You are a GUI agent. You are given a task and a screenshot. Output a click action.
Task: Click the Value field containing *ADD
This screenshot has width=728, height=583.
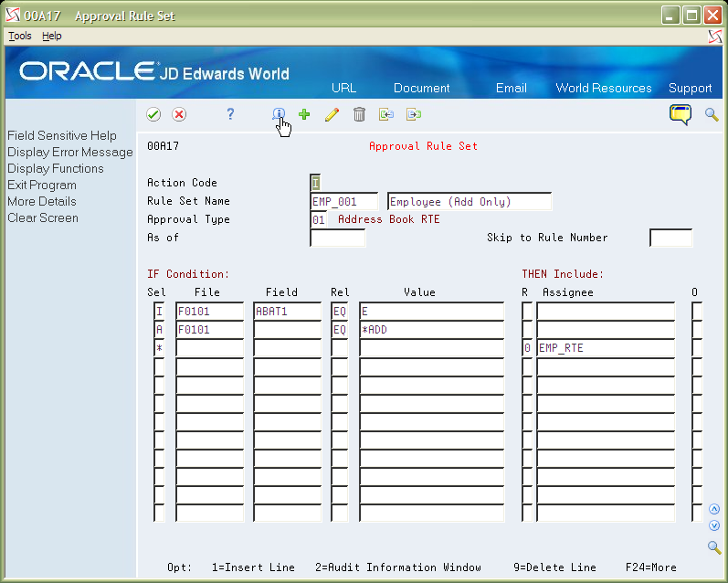[432, 330]
